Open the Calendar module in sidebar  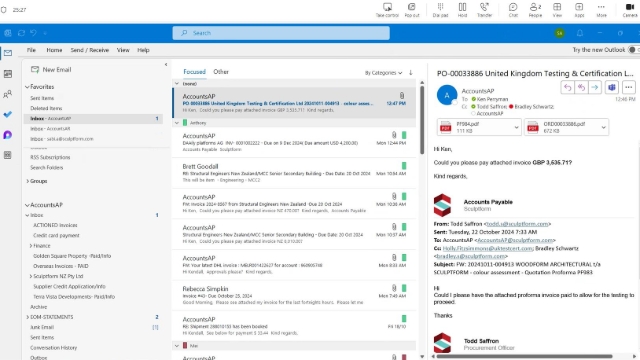pyautogui.click(x=8, y=74)
